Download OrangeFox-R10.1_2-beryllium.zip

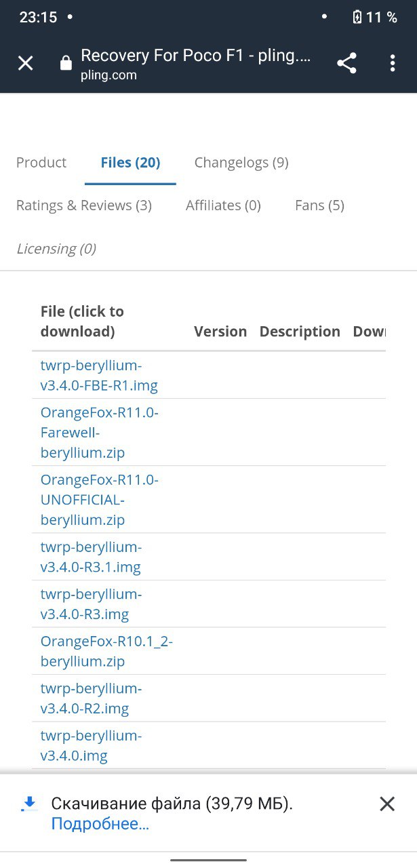pos(106,651)
